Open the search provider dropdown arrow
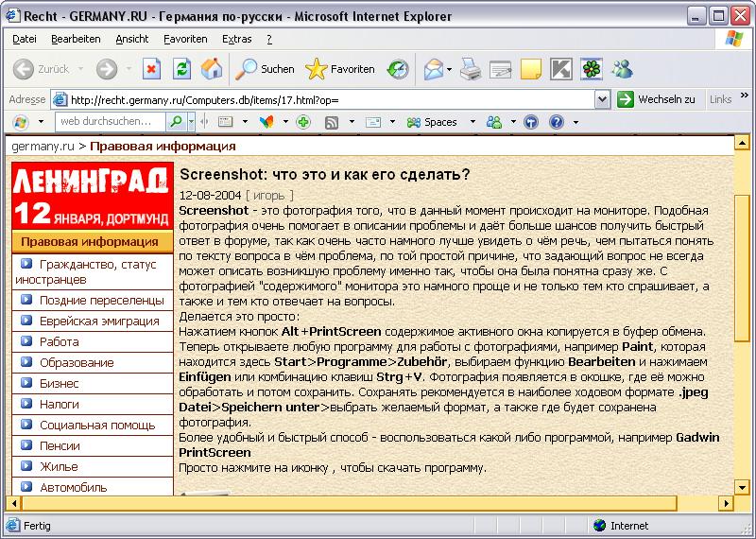 192,122
